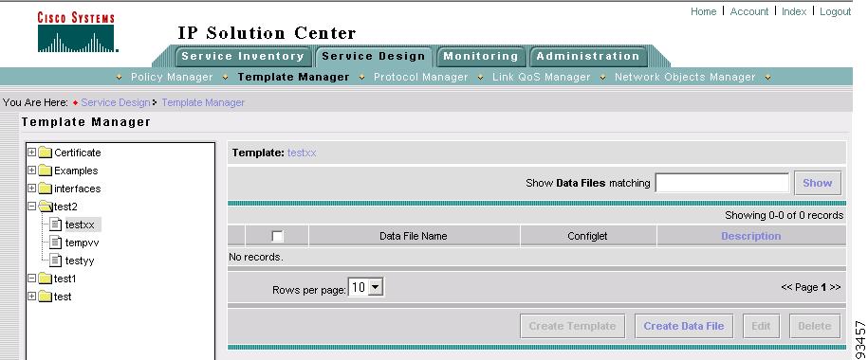Screen dimensions: 868x360
Task: Select Policy Manager in submenu
Action: click(x=172, y=78)
